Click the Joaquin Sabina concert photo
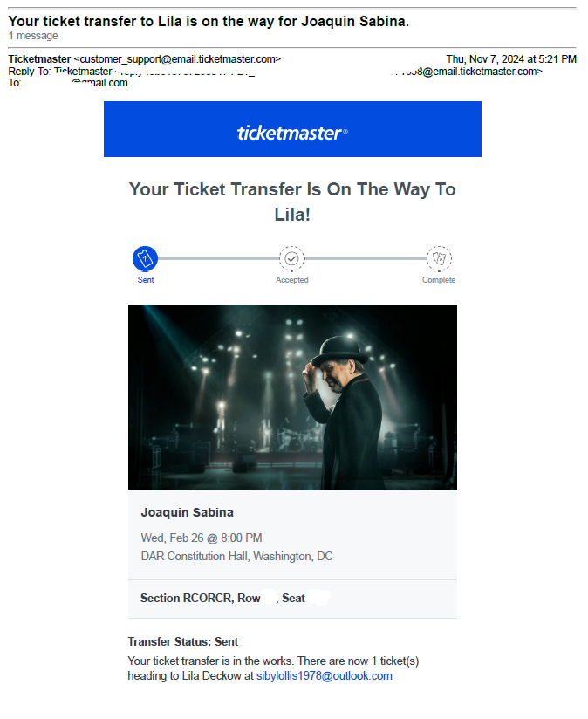The width and height of the screenshot is (588, 719). (x=292, y=398)
